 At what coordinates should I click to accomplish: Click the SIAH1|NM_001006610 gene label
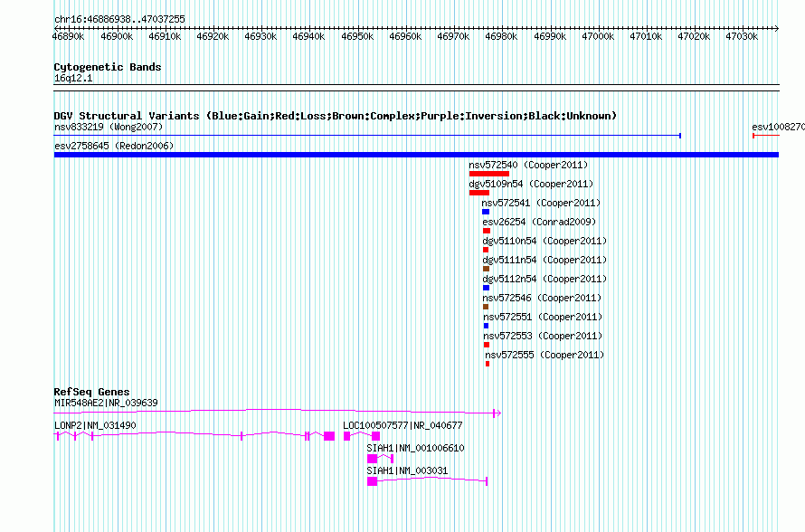point(415,448)
